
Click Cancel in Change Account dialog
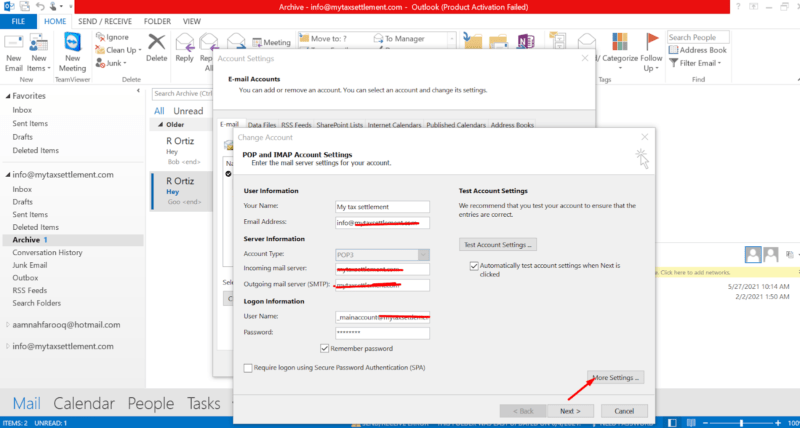click(624, 411)
